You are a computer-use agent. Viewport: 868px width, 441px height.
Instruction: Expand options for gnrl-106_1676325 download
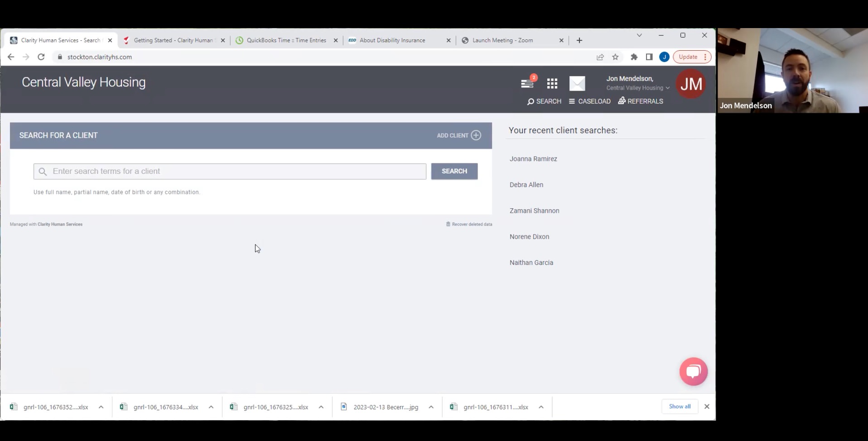tap(321, 407)
